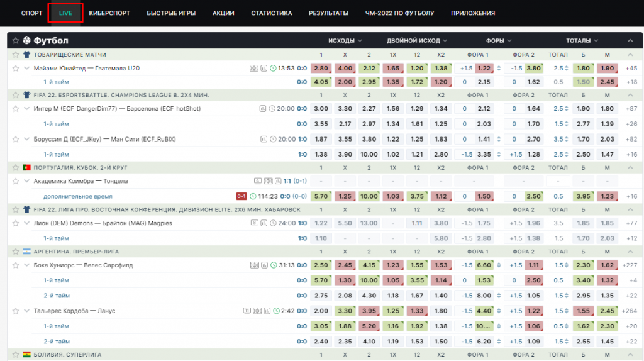
Task: Show +227 more markets for Бока Хуниорс
Action: click(x=630, y=265)
